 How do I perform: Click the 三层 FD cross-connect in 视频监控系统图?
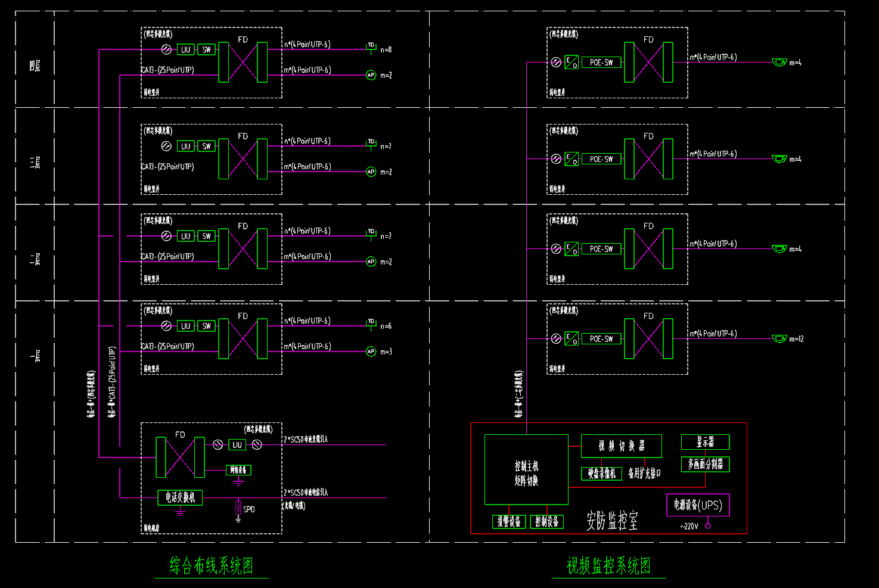point(649,158)
